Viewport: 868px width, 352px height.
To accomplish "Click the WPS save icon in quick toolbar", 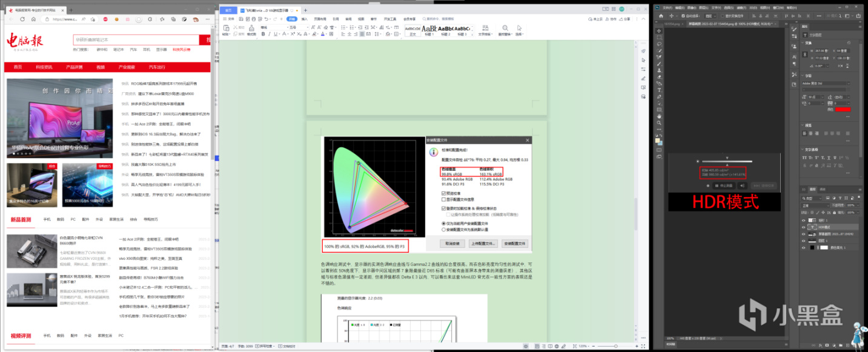I will 241,19.
